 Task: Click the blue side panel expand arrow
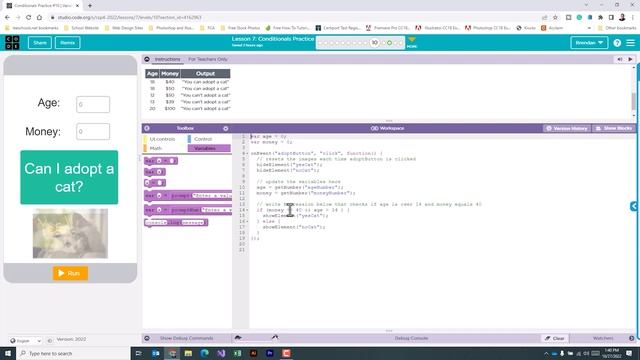[x=634, y=207]
